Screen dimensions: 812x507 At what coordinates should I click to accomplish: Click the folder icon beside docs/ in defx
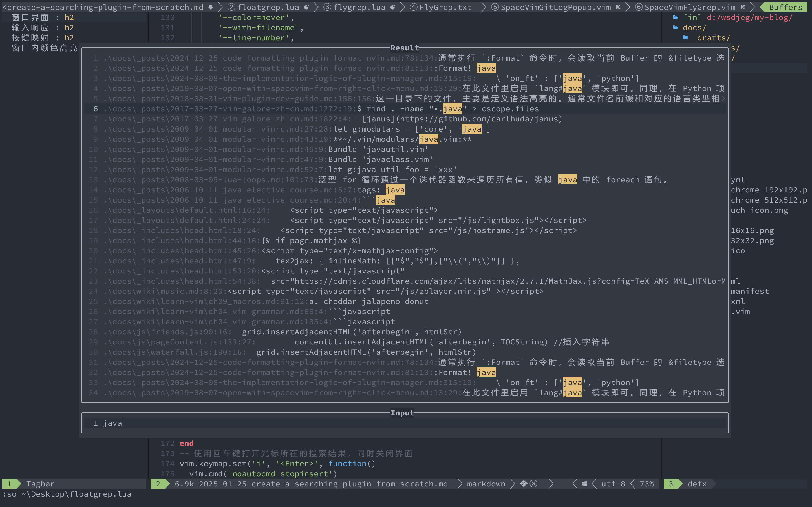point(676,28)
